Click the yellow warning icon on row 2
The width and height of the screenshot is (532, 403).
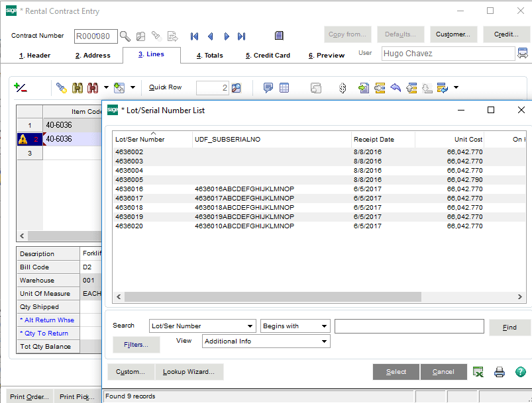[x=23, y=139]
